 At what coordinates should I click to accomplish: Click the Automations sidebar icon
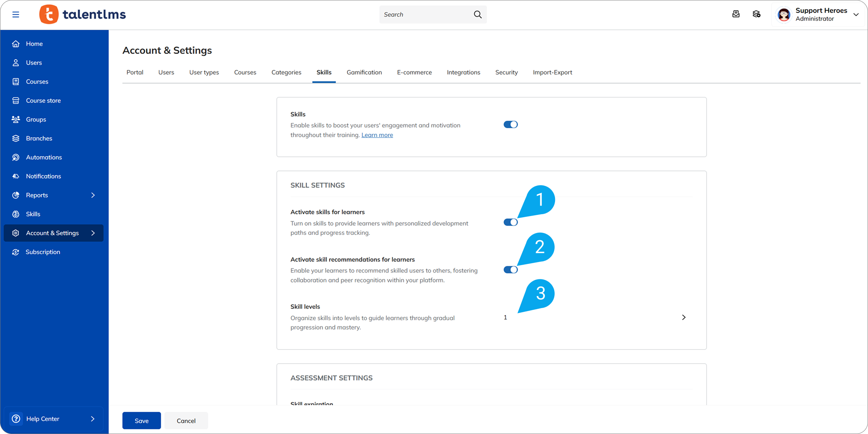point(16,157)
